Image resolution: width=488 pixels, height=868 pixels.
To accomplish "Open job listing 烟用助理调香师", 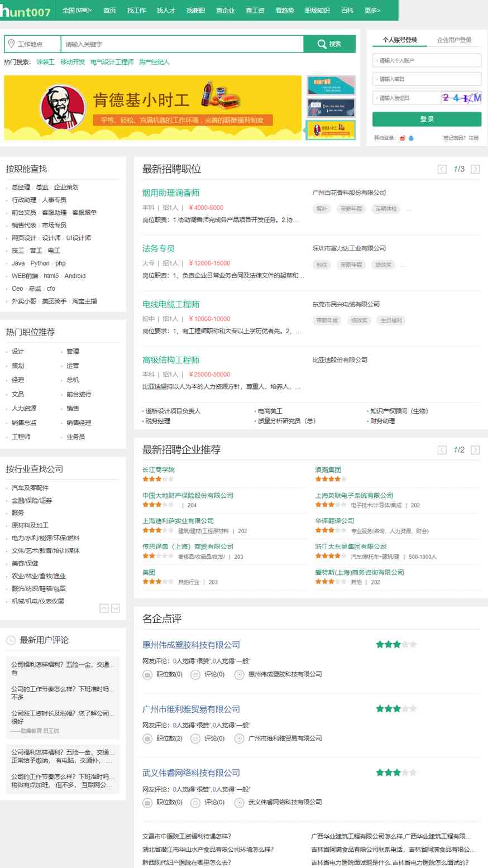I will point(171,193).
